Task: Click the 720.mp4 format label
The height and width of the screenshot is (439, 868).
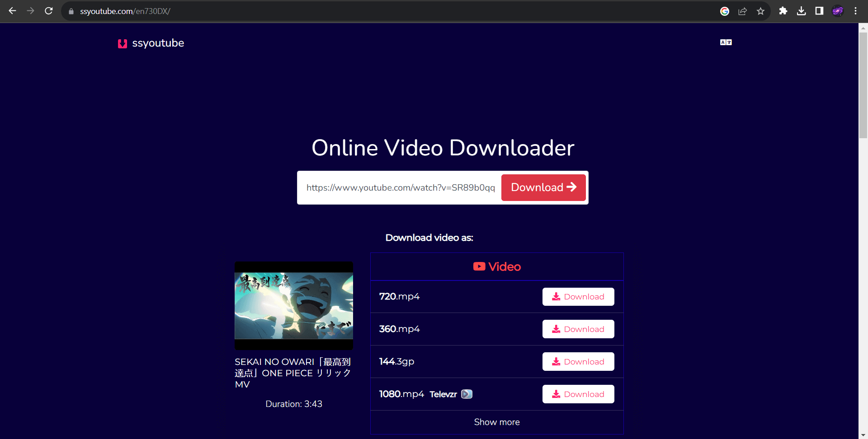Action: pyautogui.click(x=399, y=296)
